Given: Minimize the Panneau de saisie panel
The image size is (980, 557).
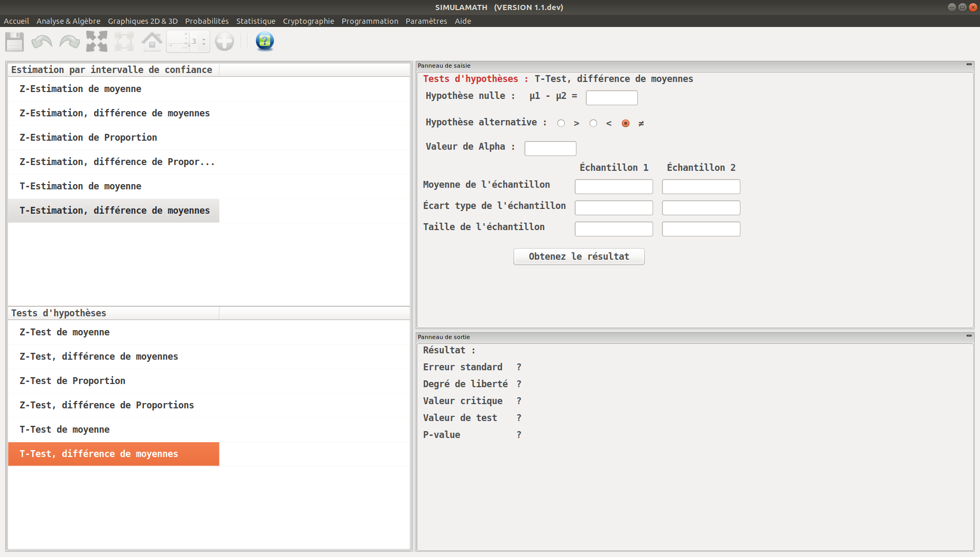Looking at the screenshot, I should [969, 65].
